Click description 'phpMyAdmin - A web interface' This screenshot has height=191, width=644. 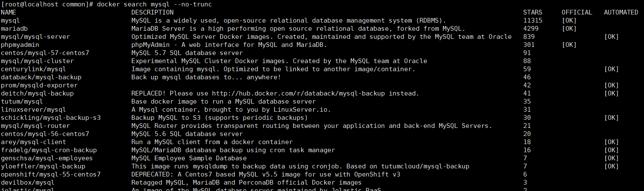185,45
